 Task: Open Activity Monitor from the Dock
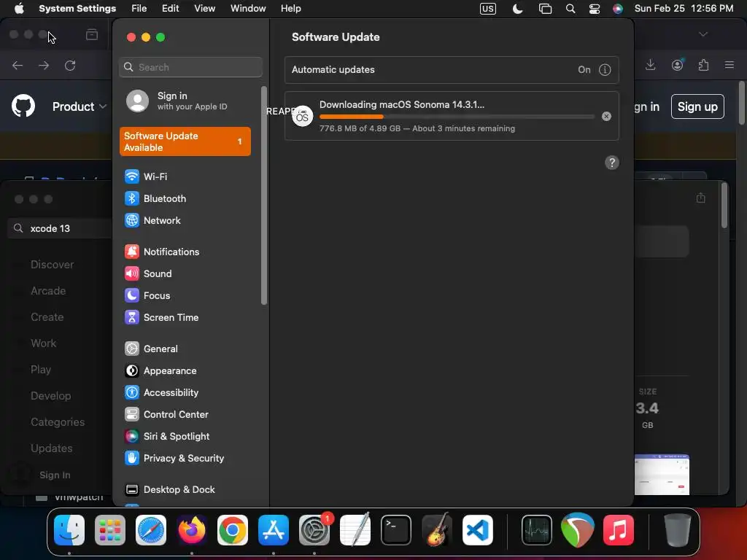tap(537, 530)
